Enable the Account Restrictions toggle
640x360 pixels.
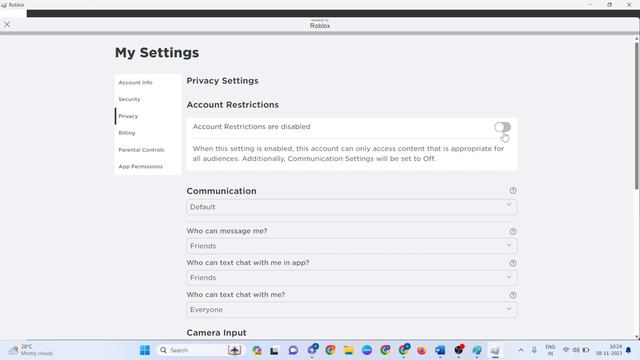pos(502,127)
